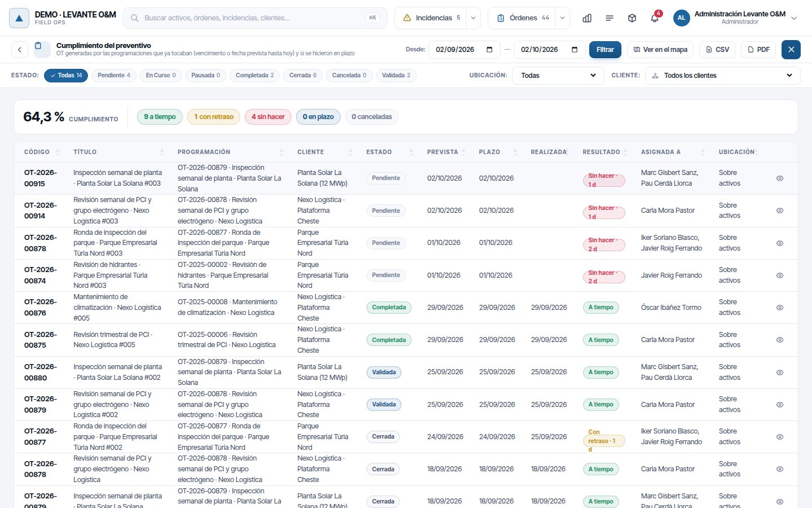Go back with the left chevron button
Image resolution: width=812 pixels, height=508 pixels.
(20, 50)
